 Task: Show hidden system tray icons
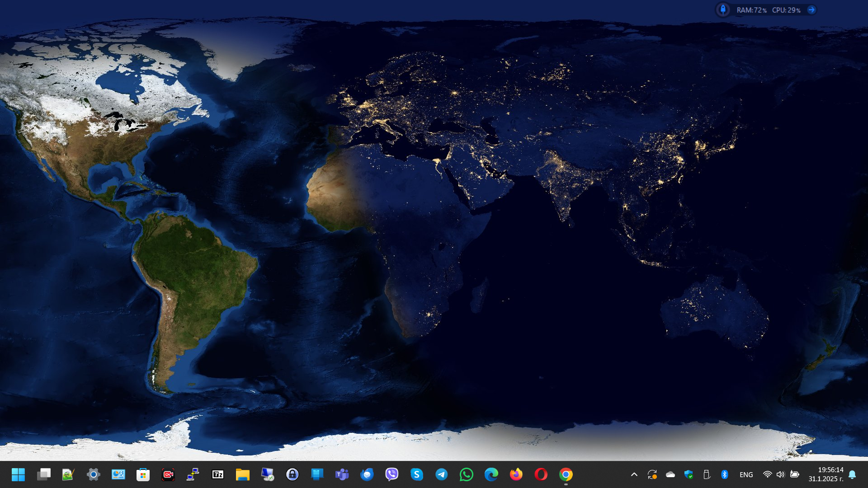click(x=634, y=474)
